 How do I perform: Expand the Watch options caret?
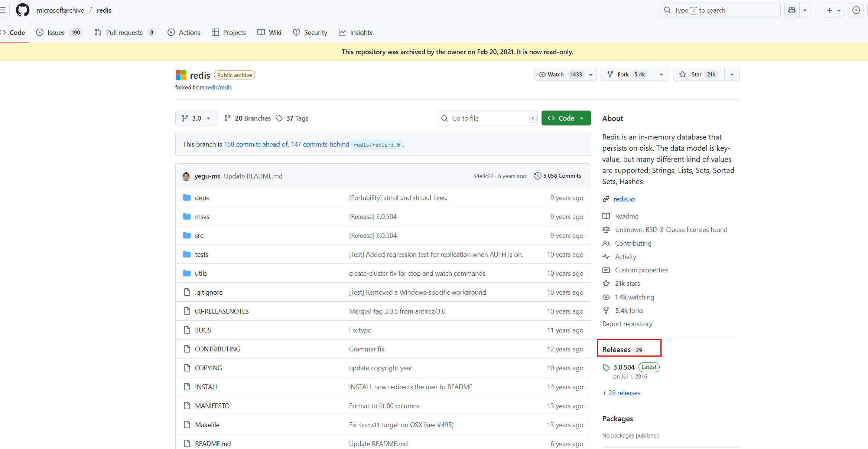click(591, 75)
